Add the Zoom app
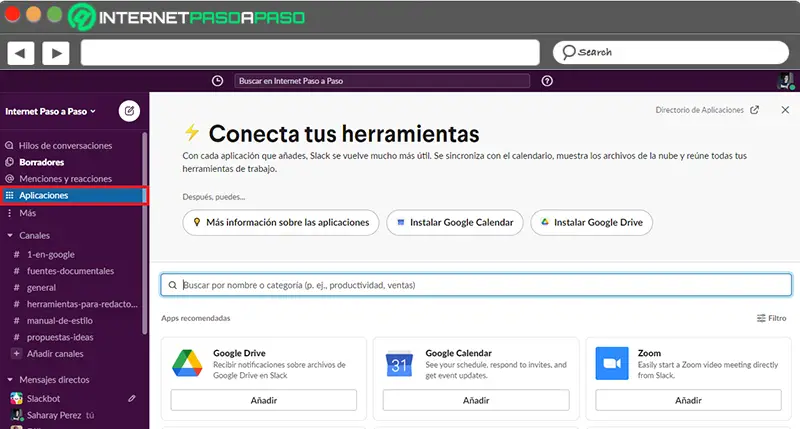The width and height of the screenshot is (800, 429). 688,400
